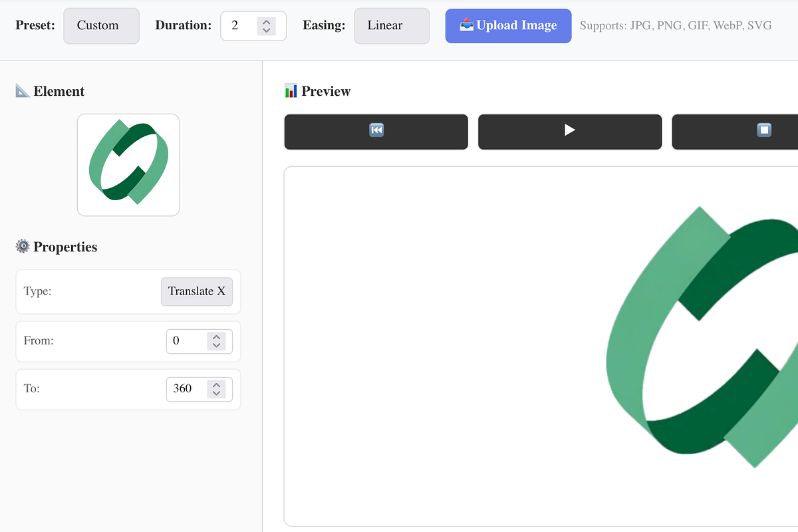Click the Duration: label
Screen dimensions: 798x532
pyautogui.click(x=184, y=25)
